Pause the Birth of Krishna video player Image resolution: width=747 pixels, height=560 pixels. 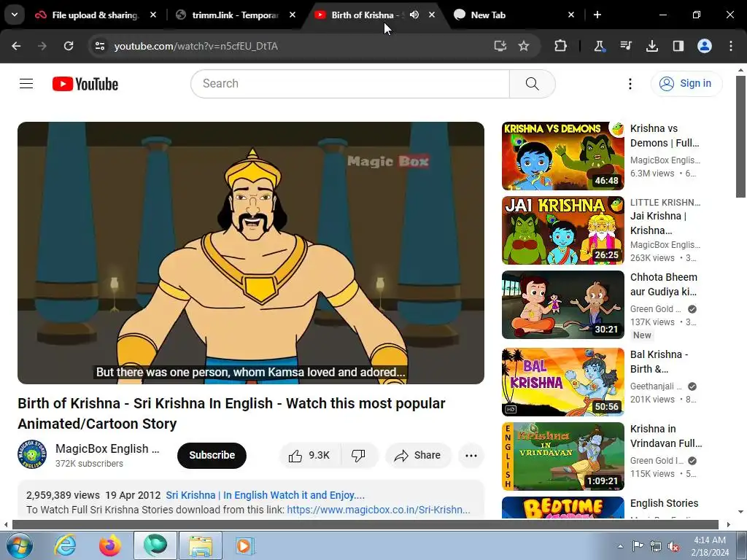pyautogui.click(x=251, y=253)
